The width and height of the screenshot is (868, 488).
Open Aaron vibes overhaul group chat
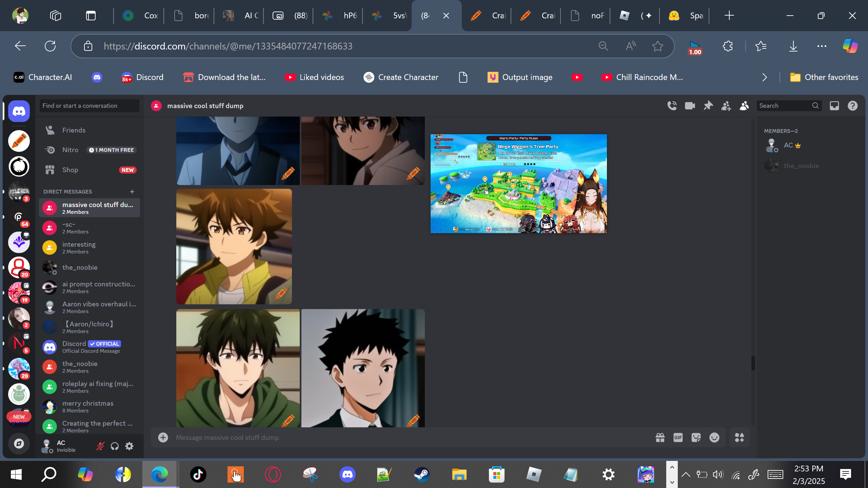[90, 307]
